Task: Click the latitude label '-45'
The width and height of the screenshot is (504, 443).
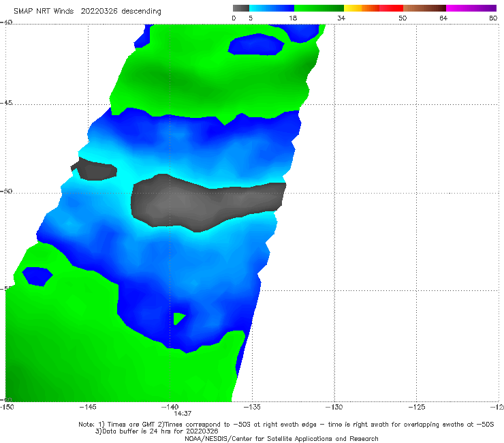Action: pos(6,103)
